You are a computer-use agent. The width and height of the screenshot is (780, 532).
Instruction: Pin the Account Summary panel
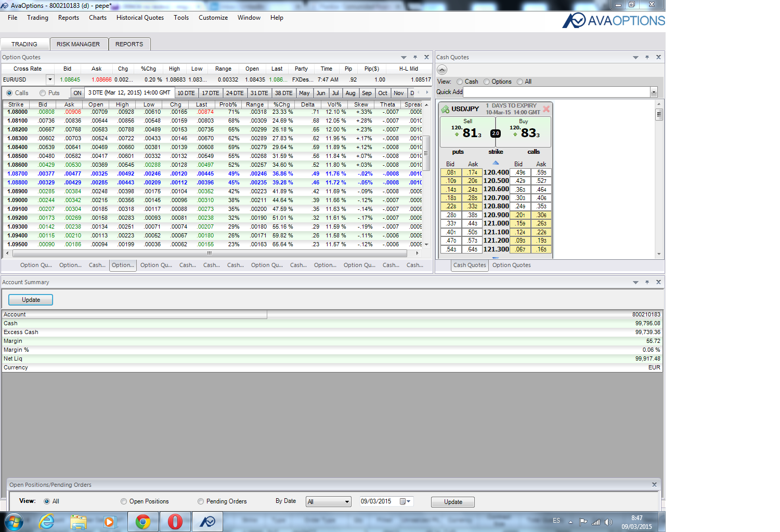coord(647,282)
